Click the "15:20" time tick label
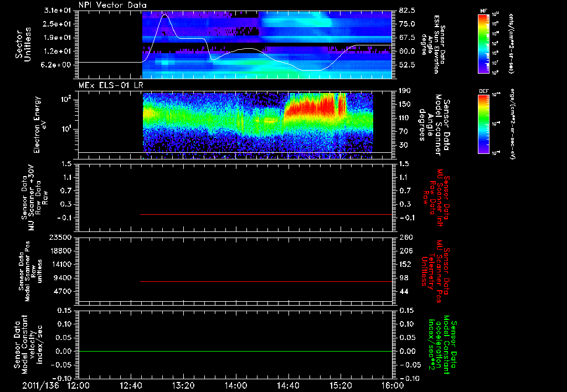 [x=341, y=385]
